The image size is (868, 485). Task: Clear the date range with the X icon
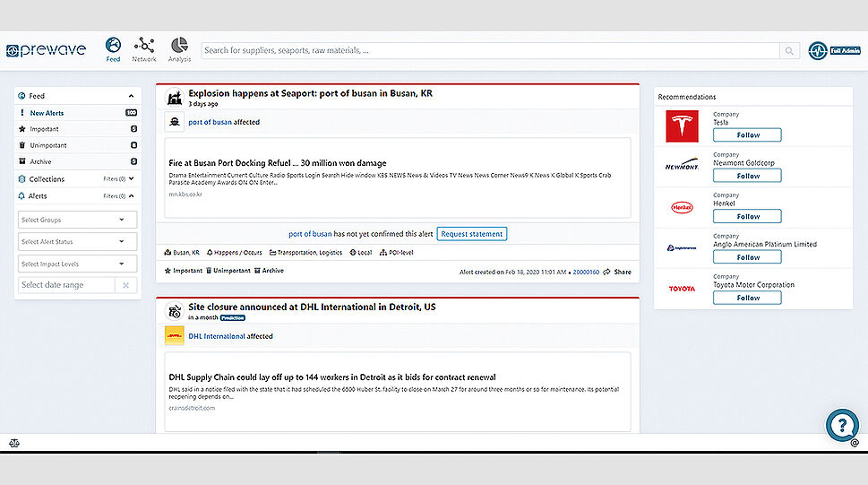(x=125, y=285)
